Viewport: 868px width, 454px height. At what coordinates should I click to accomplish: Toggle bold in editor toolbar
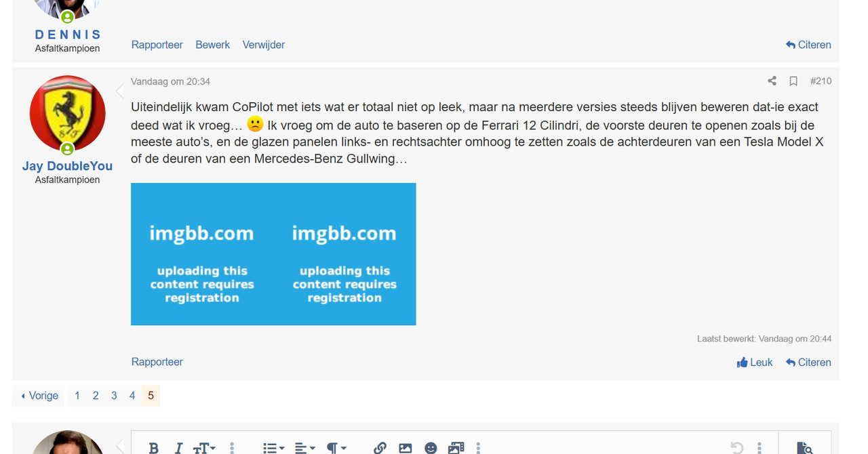154,448
